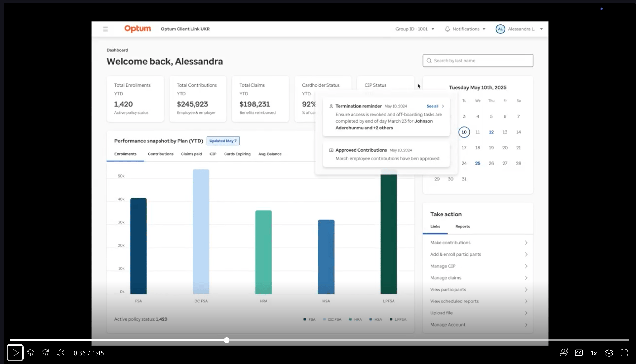Rewind video 10 seconds
Screen dimensions: 636x364
pyautogui.click(x=30, y=353)
